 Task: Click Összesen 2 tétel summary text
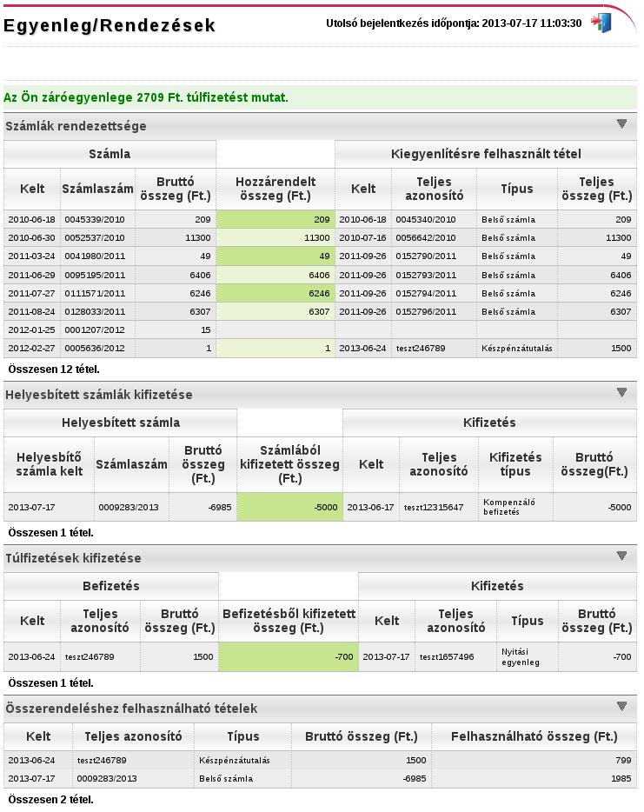pyautogui.click(x=50, y=800)
